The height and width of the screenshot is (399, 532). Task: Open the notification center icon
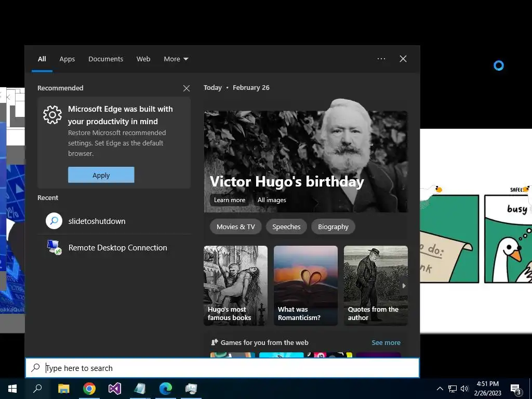515,389
